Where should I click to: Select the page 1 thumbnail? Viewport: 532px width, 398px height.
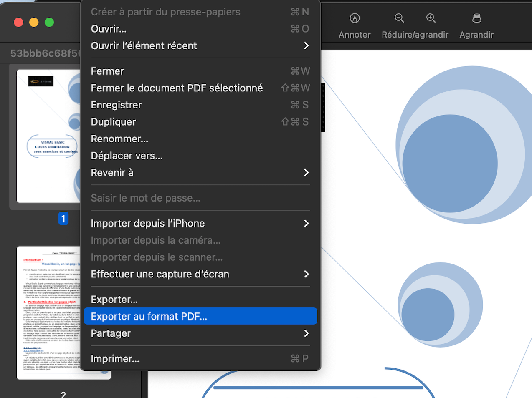(x=48, y=136)
